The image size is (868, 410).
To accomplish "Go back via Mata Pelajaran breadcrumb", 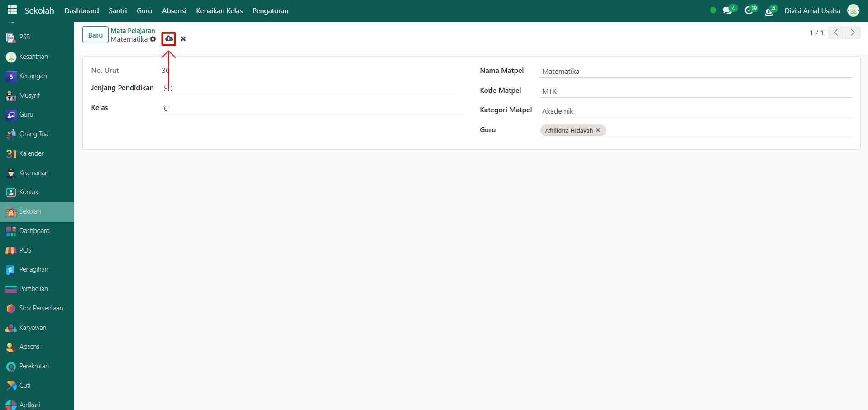I will pyautogui.click(x=133, y=31).
